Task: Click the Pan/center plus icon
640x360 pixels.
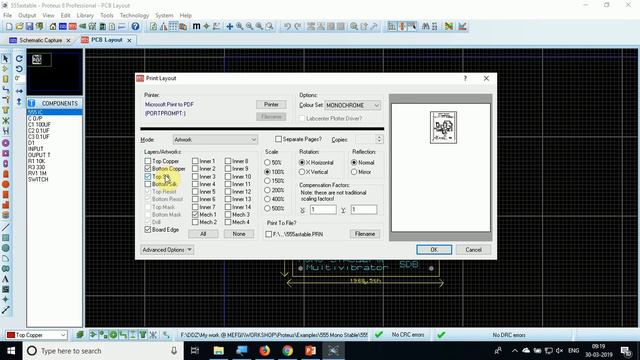Action: coord(229,27)
